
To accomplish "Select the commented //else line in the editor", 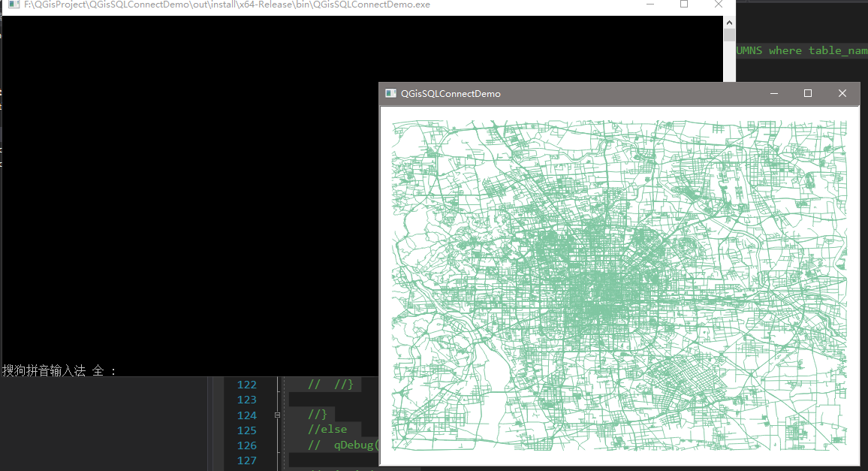I will click(x=327, y=430).
